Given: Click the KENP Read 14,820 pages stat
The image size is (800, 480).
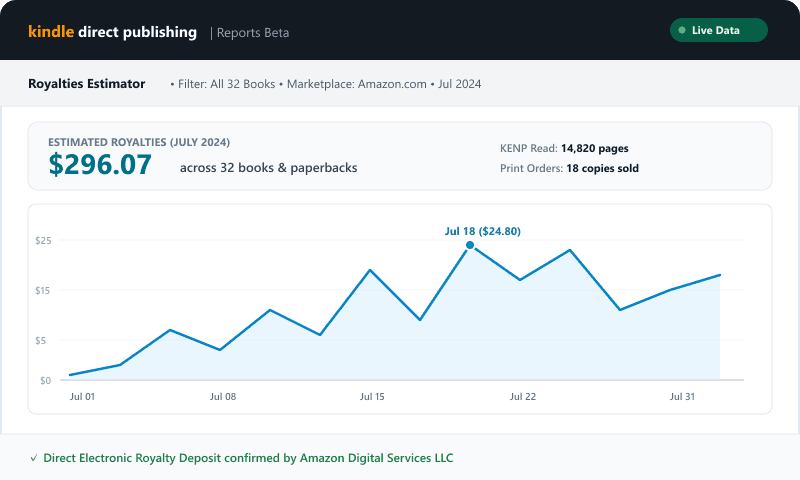Looking at the screenshot, I should (564, 148).
